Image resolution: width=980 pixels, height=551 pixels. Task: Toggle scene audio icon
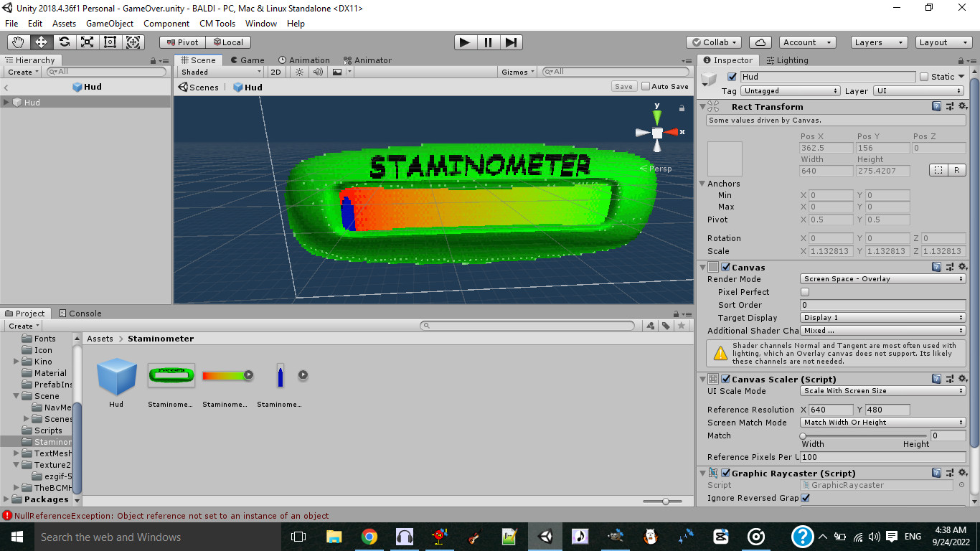coord(319,72)
